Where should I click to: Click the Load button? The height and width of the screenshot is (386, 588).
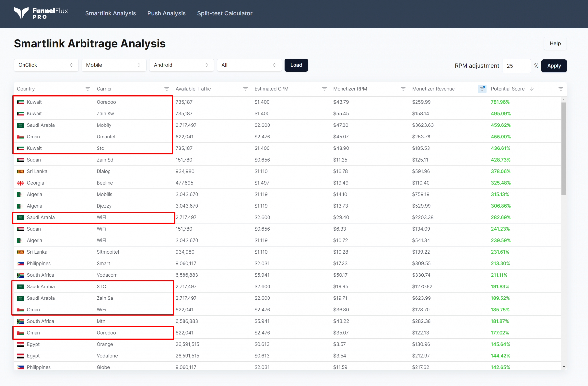pyautogui.click(x=296, y=65)
